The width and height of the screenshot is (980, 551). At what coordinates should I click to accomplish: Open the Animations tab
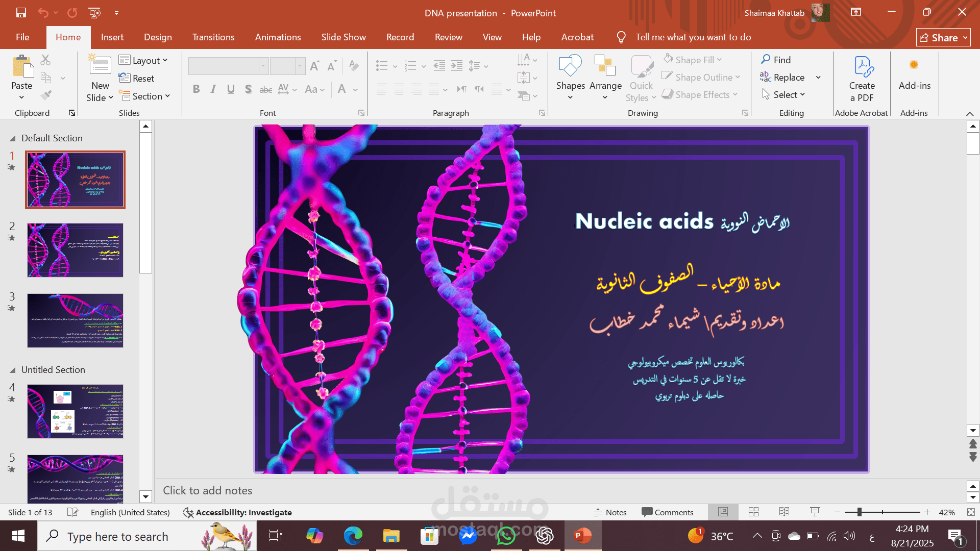[x=278, y=37]
